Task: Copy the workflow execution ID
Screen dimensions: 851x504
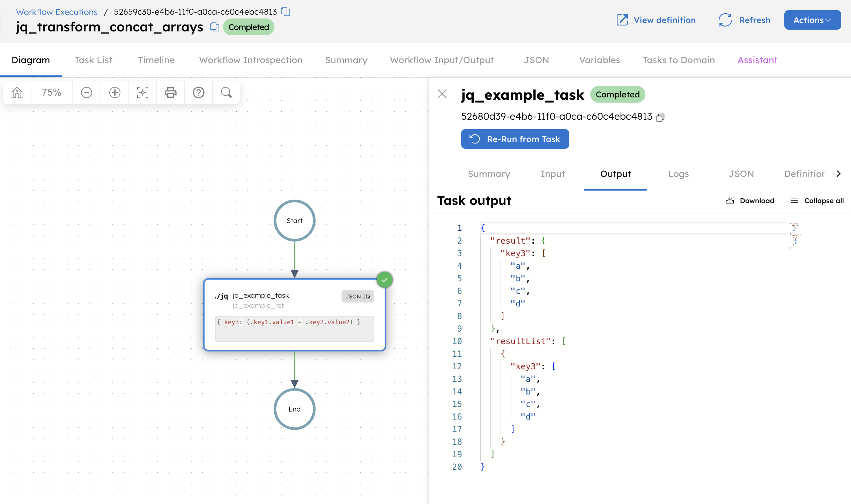Action: coord(286,11)
